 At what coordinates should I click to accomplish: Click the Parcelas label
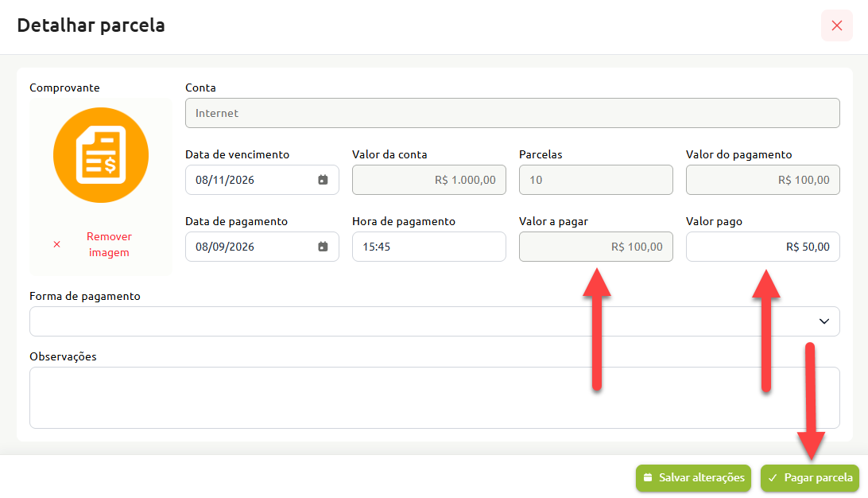tap(541, 154)
